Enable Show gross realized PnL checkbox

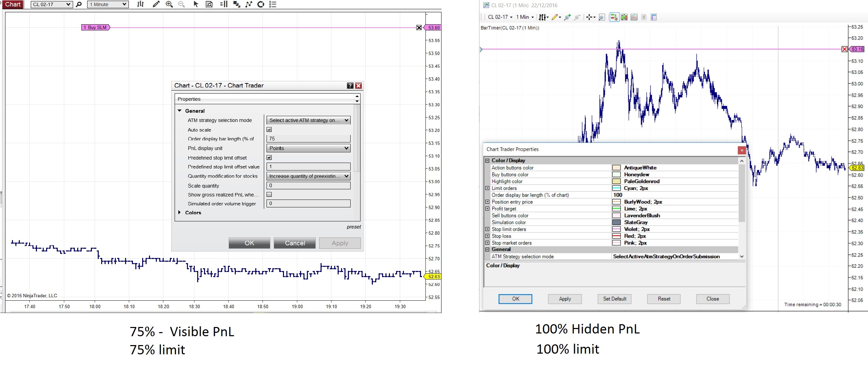[x=269, y=194]
